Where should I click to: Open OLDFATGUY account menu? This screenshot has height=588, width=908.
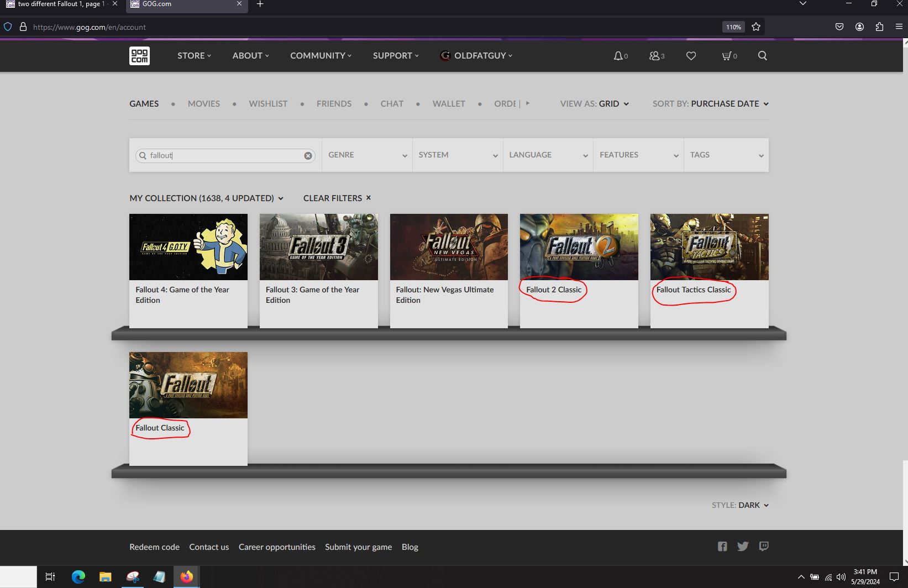pyautogui.click(x=476, y=56)
